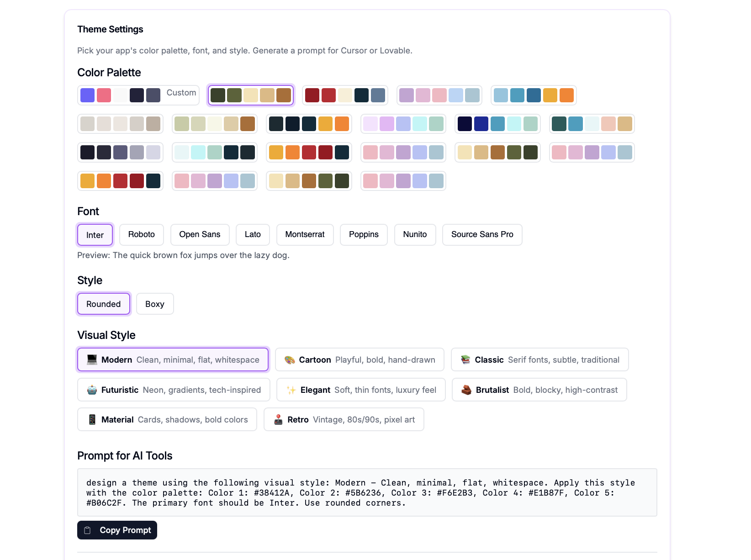Set the font to Poppins
Viewport: 751px width, 560px height.
(x=364, y=235)
